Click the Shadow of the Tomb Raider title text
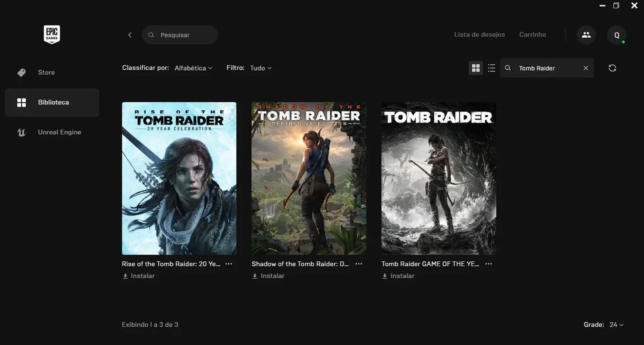This screenshot has width=644, height=345. [x=300, y=264]
